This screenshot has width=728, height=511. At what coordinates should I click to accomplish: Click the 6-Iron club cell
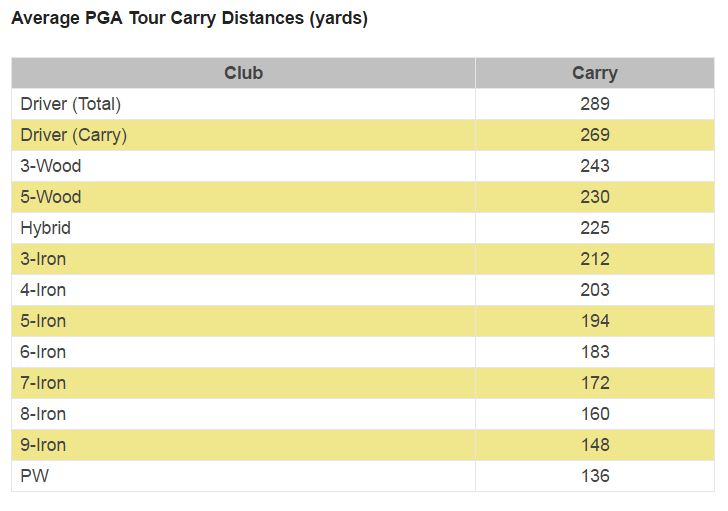[43, 352]
